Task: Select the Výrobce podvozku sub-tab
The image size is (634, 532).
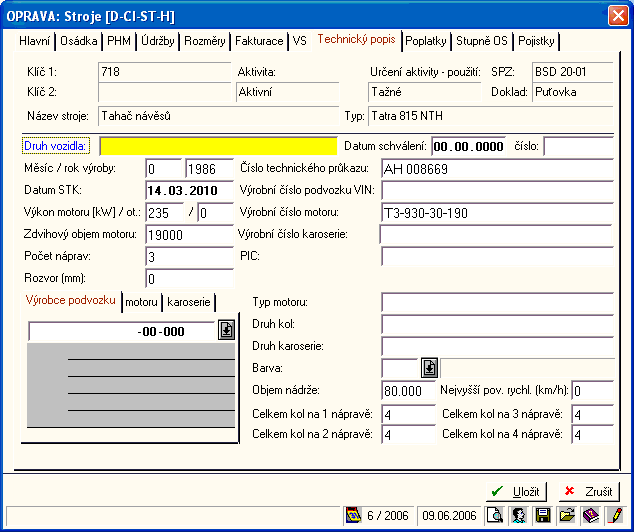Action: click(x=71, y=300)
